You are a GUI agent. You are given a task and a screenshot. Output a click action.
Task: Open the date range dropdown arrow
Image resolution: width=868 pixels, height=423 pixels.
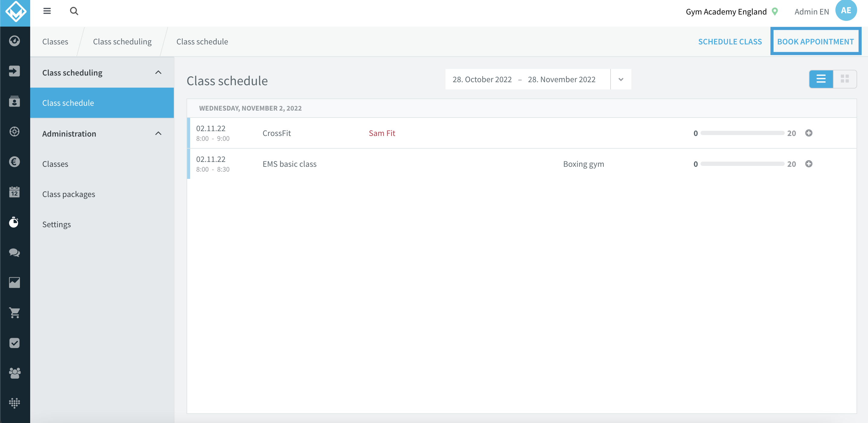621,79
